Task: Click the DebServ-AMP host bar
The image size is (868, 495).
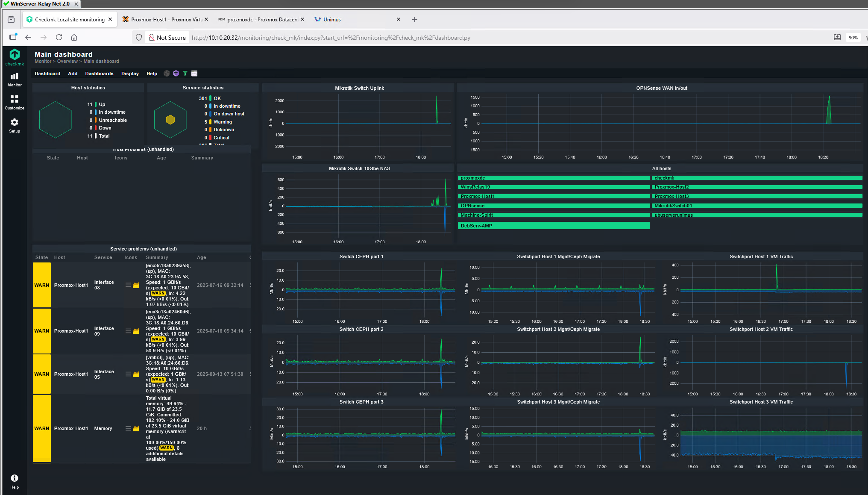Action: (554, 226)
